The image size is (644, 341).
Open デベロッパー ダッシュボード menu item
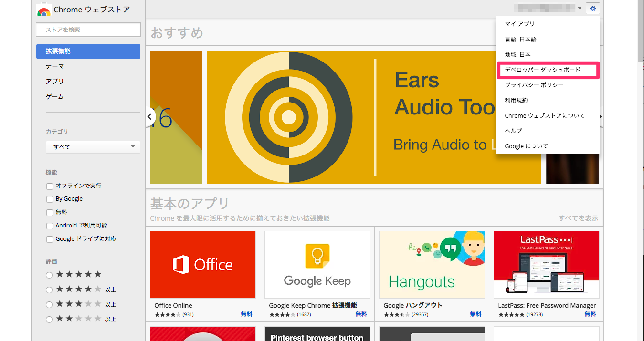(548, 70)
